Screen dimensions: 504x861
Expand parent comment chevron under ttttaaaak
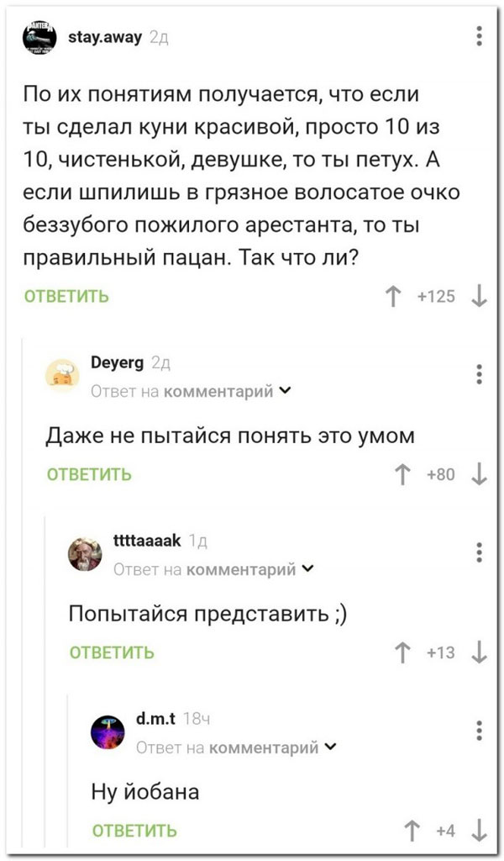pyautogui.click(x=307, y=569)
